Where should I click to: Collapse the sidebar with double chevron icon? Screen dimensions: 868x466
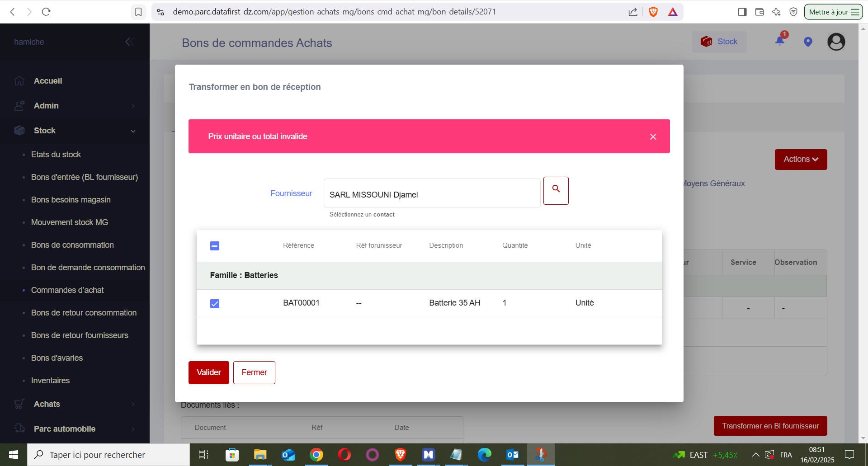[129, 42]
